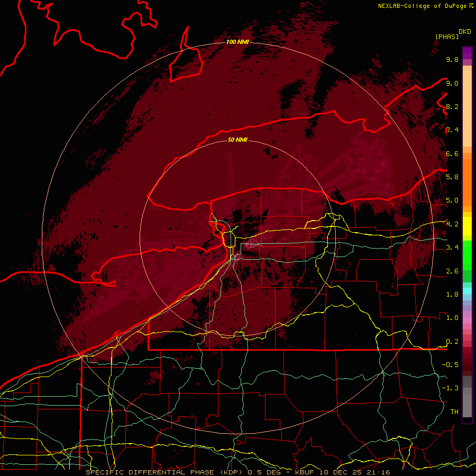Pick the peach band of the color scale
This screenshot has height=476, width=476.
coord(467,108)
